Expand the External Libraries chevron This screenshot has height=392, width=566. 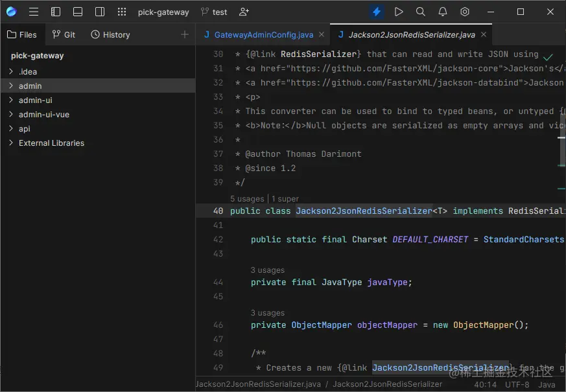tap(11, 143)
